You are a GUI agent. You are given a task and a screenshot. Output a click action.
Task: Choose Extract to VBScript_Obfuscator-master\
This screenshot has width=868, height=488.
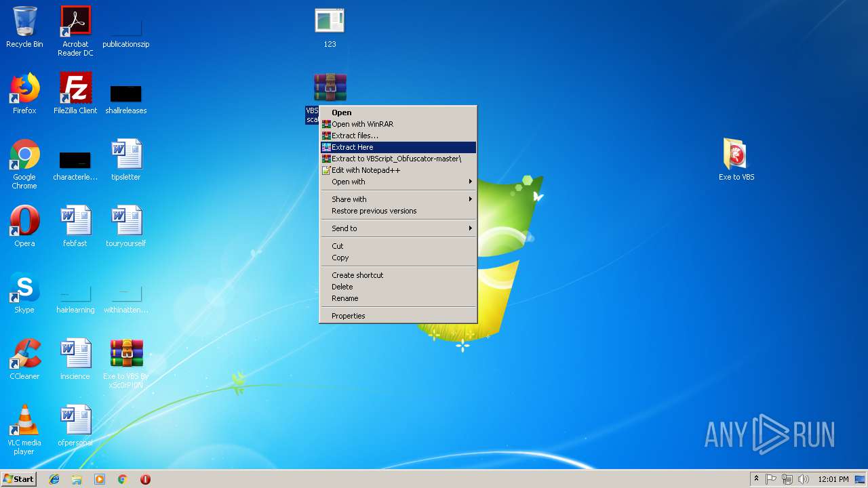(398, 159)
